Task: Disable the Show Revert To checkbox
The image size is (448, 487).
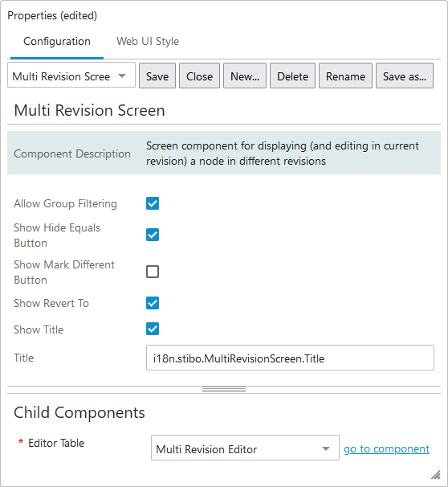Action: 153,303
